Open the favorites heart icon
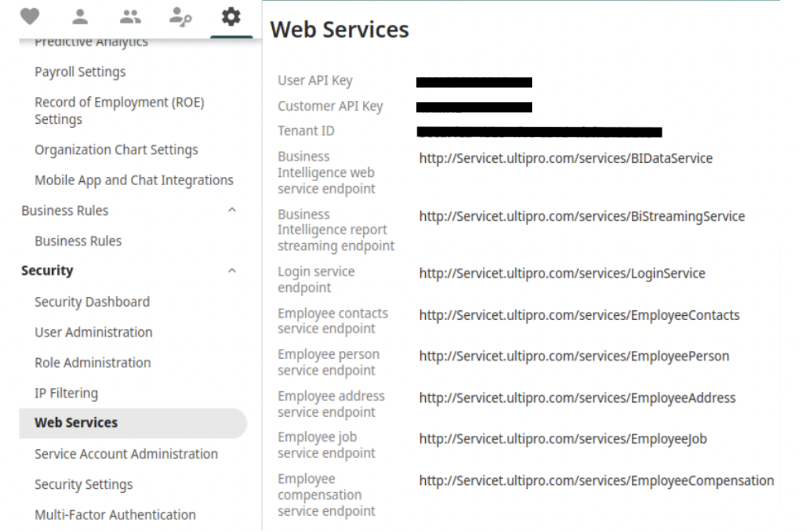Image resolution: width=807 pixels, height=532 pixels. coord(30,16)
